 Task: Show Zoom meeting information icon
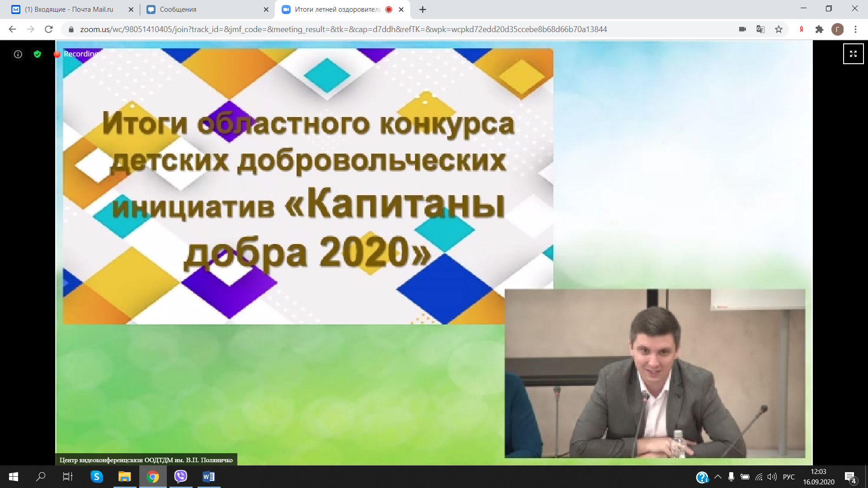tap(18, 54)
